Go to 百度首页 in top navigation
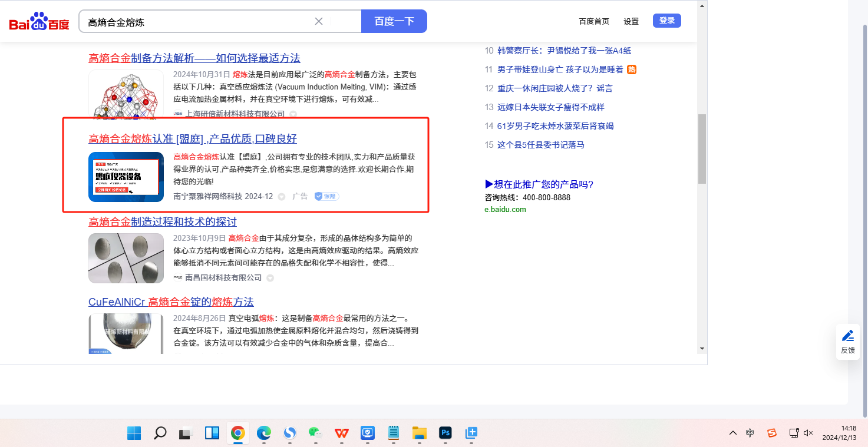The height and width of the screenshot is (447, 868). [594, 21]
